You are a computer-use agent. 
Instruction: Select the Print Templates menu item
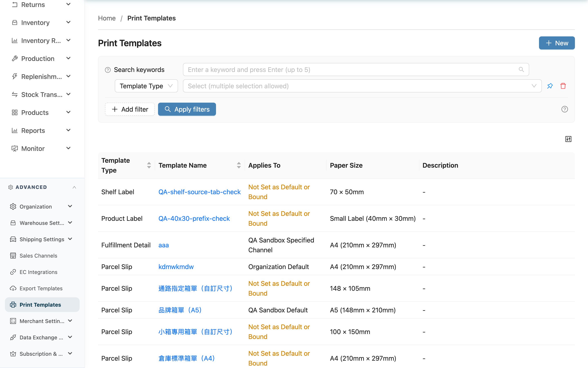[42, 304]
